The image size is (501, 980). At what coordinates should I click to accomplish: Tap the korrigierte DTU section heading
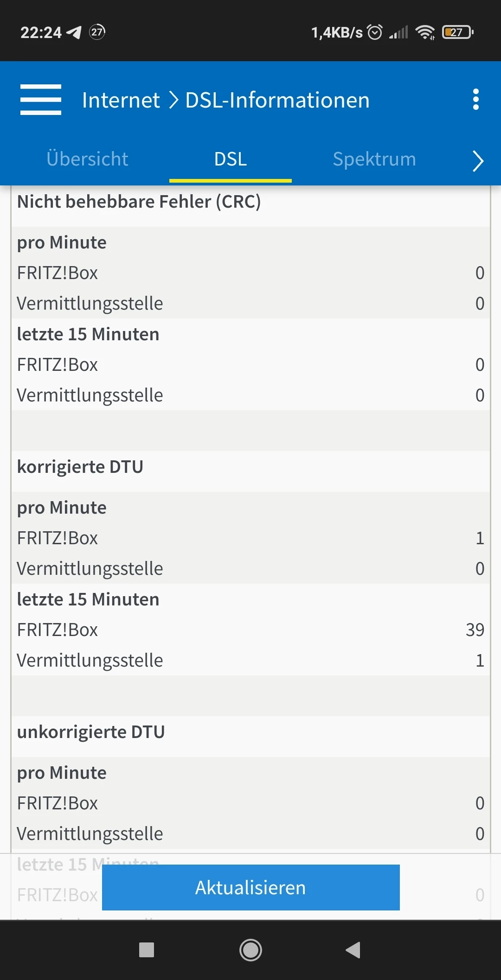click(80, 467)
